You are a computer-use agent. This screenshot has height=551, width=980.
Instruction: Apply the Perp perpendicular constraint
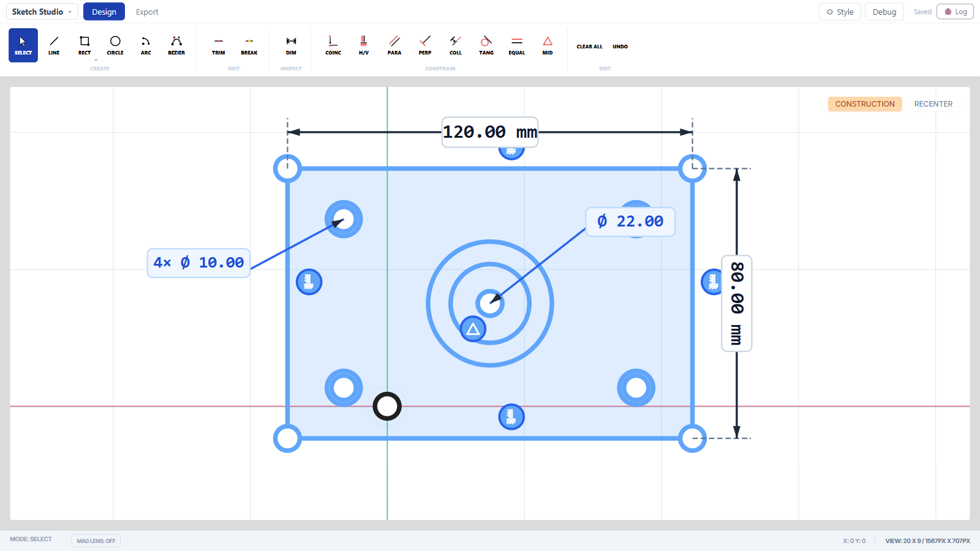[425, 45]
